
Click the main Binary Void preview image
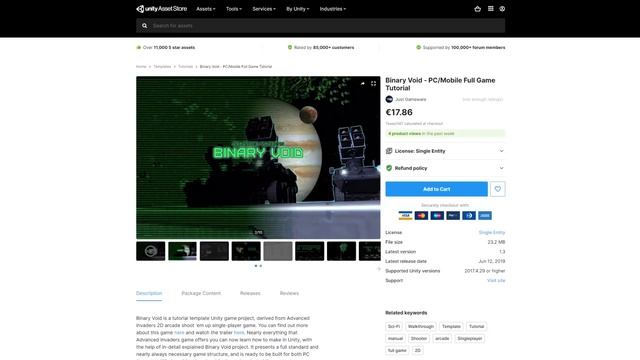258,158
